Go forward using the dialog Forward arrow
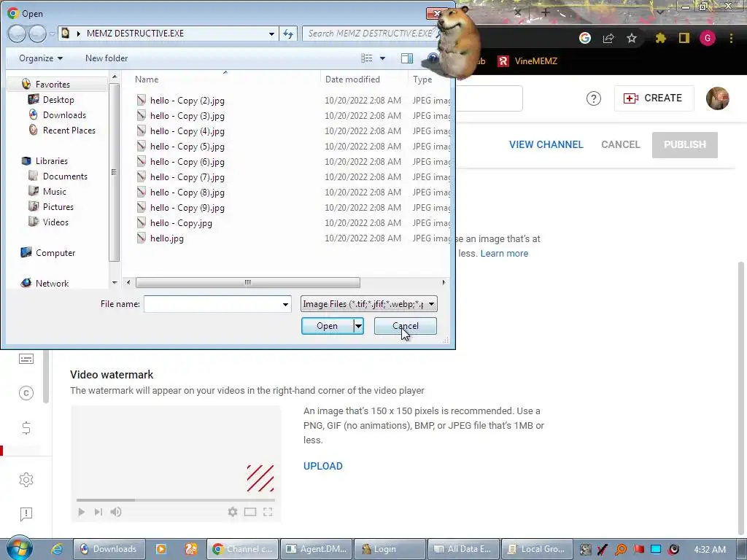This screenshot has height=560, width=747. (37, 34)
